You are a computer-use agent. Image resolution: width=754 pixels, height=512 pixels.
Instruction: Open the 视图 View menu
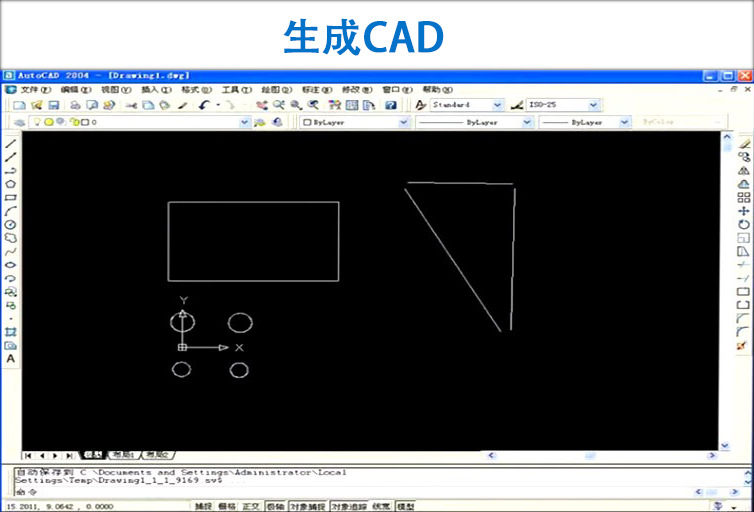click(116, 89)
